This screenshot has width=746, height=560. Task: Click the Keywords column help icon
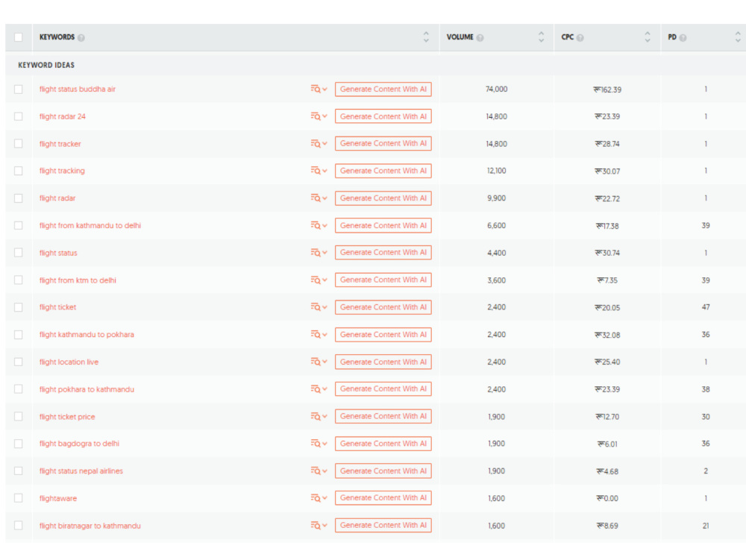click(81, 37)
